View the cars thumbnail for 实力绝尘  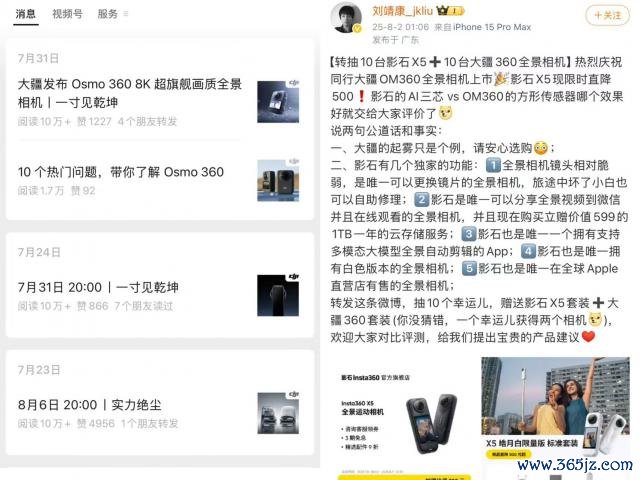tap(278, 413)
